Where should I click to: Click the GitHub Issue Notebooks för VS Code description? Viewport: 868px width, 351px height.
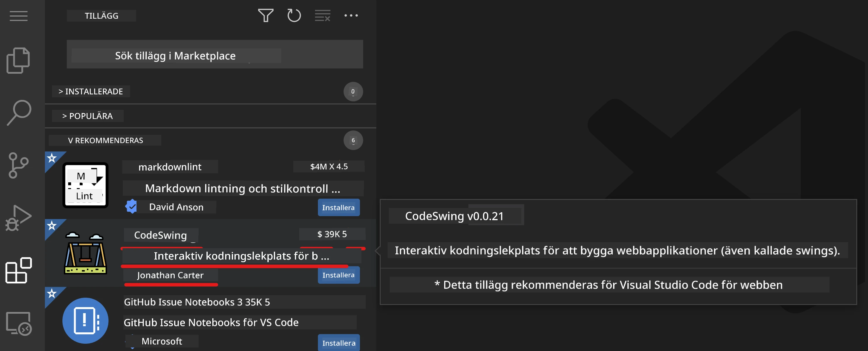pos(211,322)
